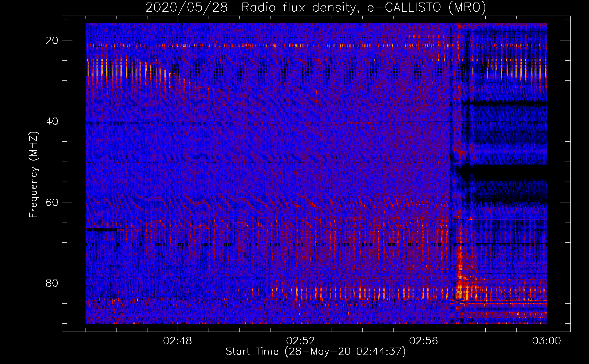
Task: Click the plot title '2020/05/28 Radio flux density'
Action: coord(250,8)
